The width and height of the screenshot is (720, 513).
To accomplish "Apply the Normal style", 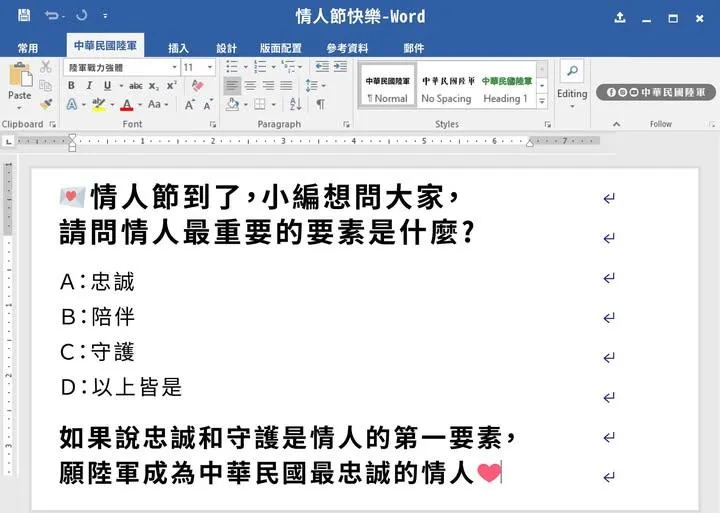I will point(388,85).
